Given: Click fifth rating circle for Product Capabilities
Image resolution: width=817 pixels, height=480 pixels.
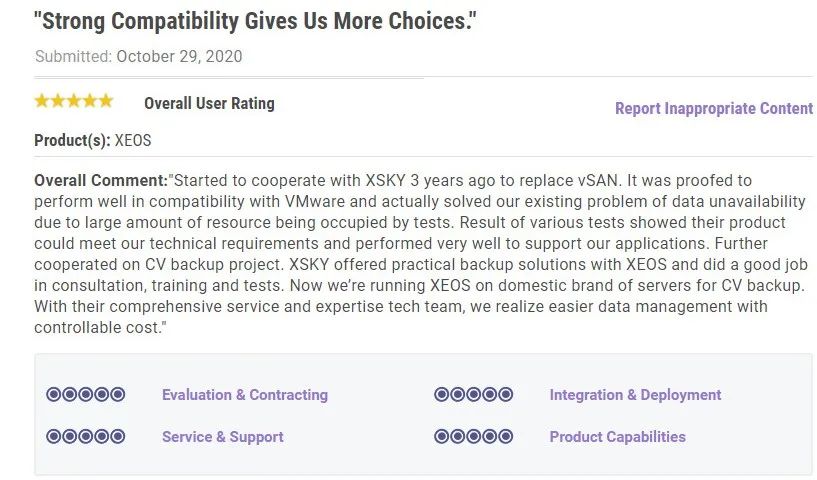Looking at the screenshot, I should [x=505, y=436].
